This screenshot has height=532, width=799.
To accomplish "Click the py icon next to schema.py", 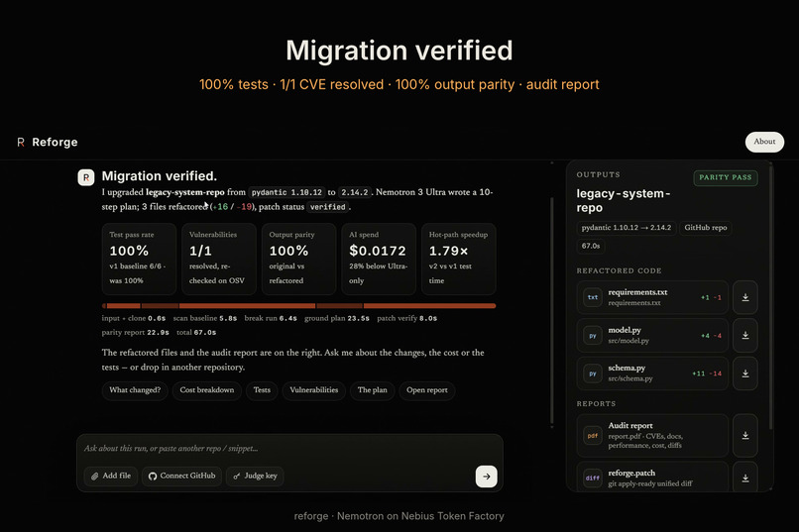I will (x=593, y=373).
